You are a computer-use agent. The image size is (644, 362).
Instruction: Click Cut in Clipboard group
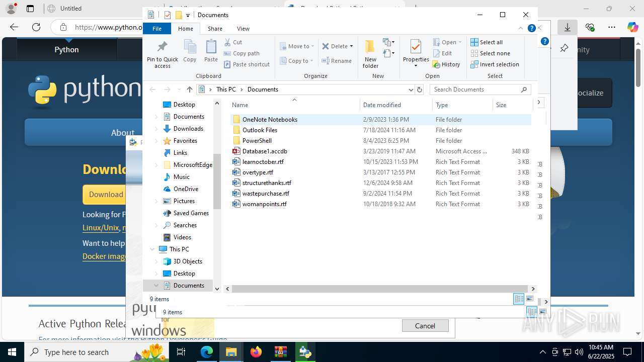click(233, 42)
